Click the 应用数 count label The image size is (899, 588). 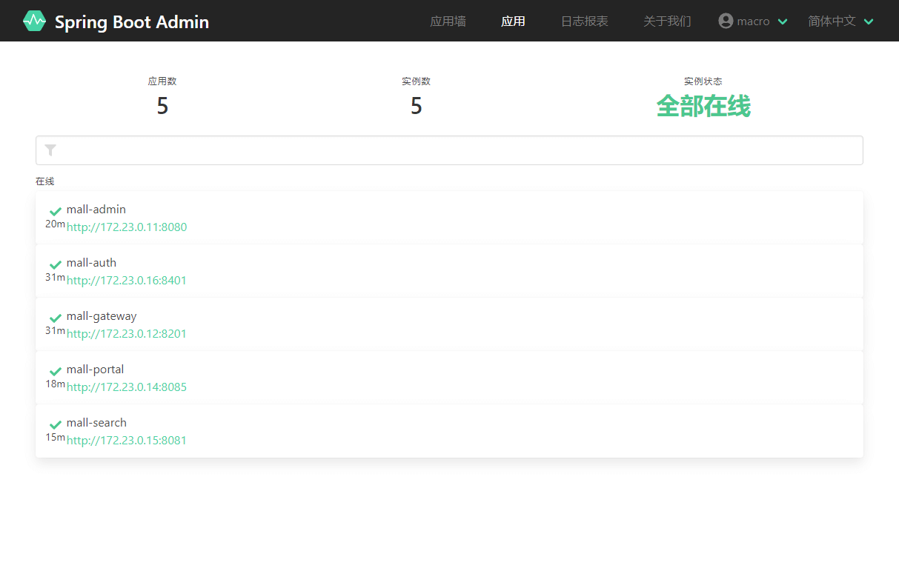click(x=162, y=81)
